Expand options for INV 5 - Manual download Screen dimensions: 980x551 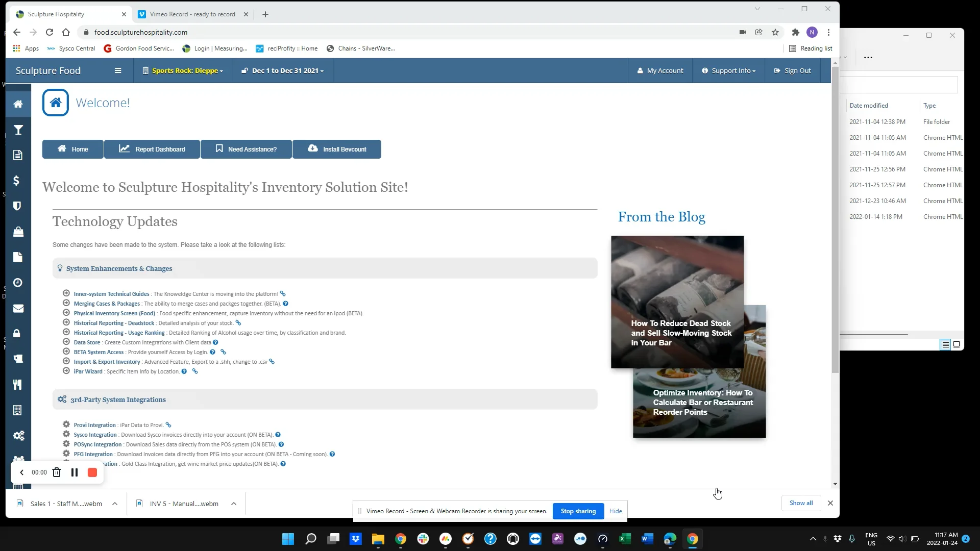point(234,504)
